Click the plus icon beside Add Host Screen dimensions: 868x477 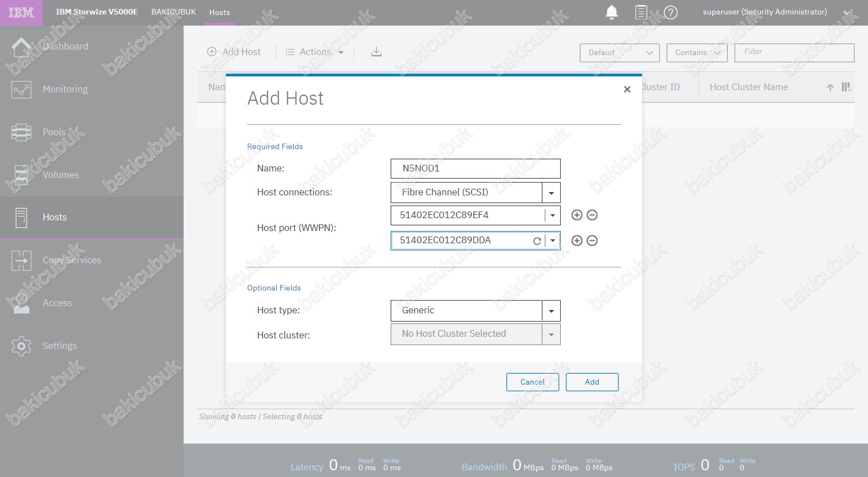(211, 52)
